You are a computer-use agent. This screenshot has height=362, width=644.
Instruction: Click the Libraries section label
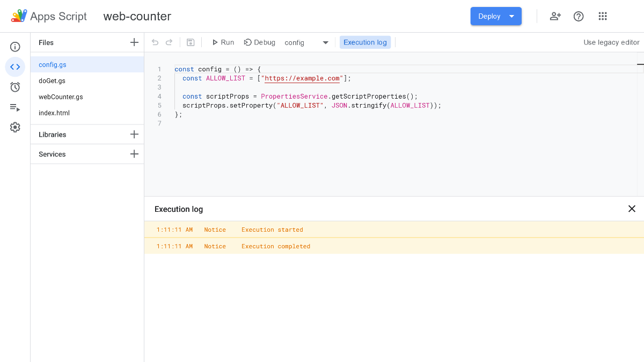[x=53, y=135]
